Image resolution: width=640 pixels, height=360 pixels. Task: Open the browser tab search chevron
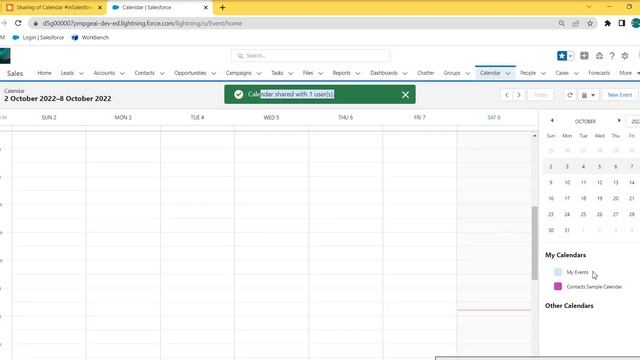[589, 7]
